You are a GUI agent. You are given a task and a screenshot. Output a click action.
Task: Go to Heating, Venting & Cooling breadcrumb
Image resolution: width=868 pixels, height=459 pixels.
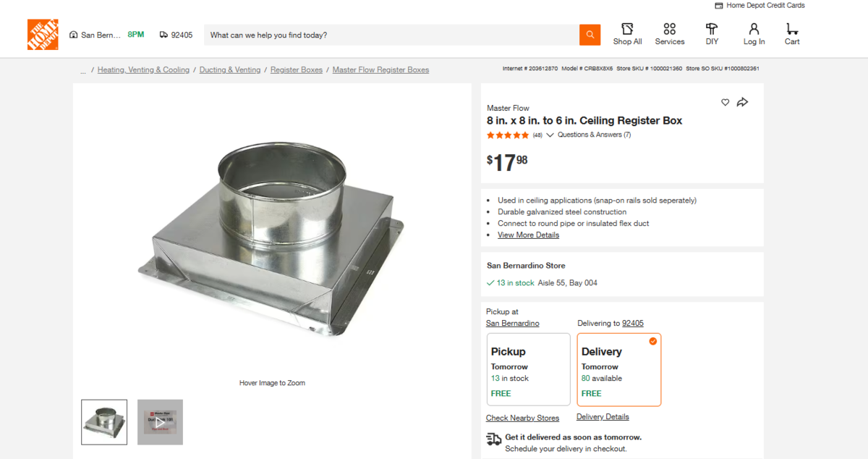click(x=143, y=70)
